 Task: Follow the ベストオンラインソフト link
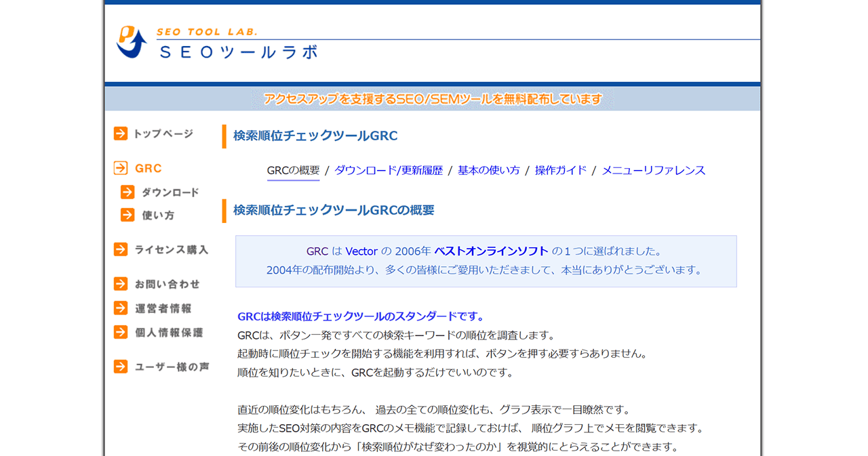coord(491,251)
